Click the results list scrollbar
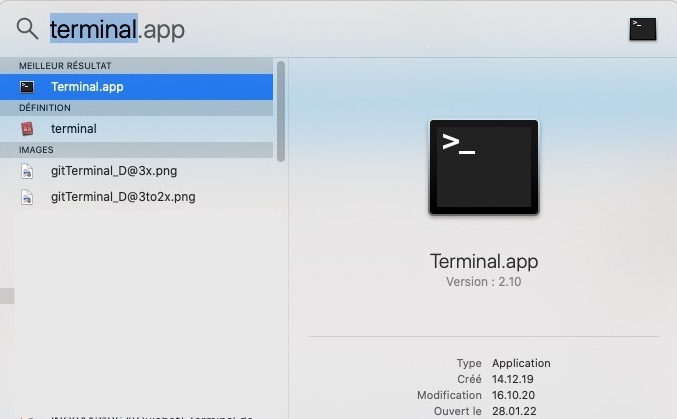Screen dimensions: 677x419 point(281,110)
